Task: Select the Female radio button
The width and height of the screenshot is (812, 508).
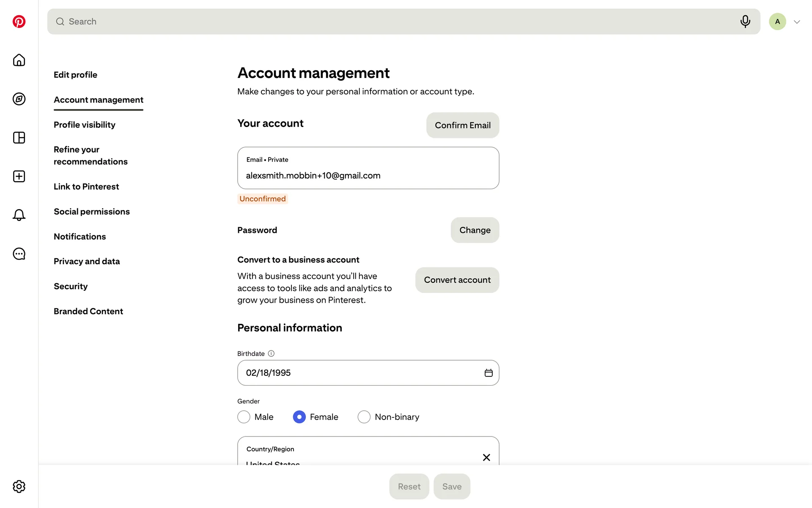Action: [299, 417]
